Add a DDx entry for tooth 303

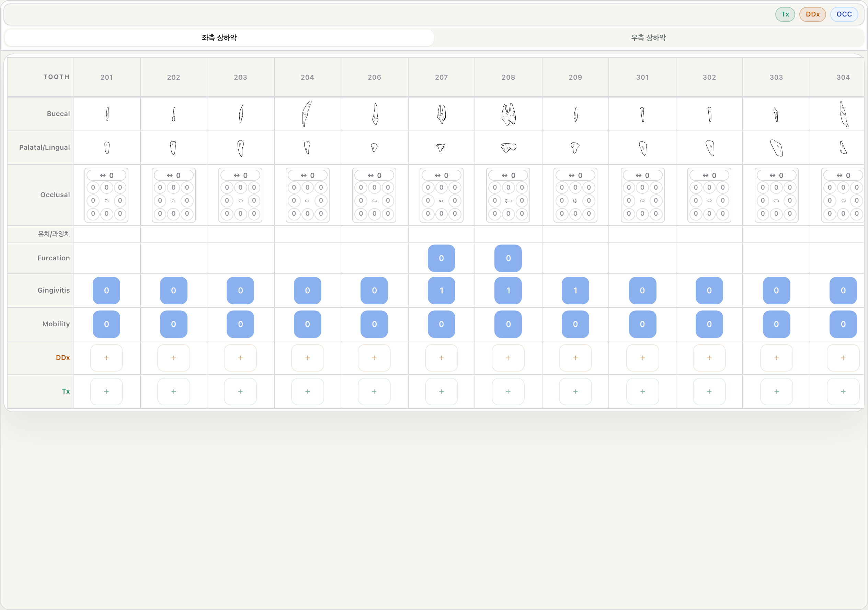776,358
